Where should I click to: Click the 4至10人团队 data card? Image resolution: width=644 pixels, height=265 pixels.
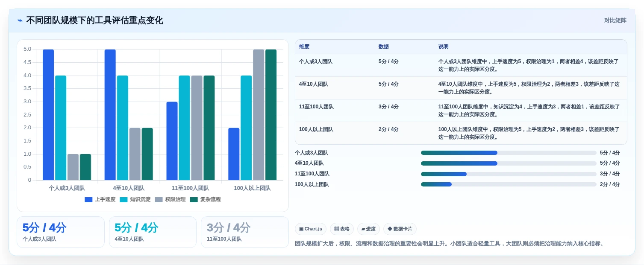(153, 232)
